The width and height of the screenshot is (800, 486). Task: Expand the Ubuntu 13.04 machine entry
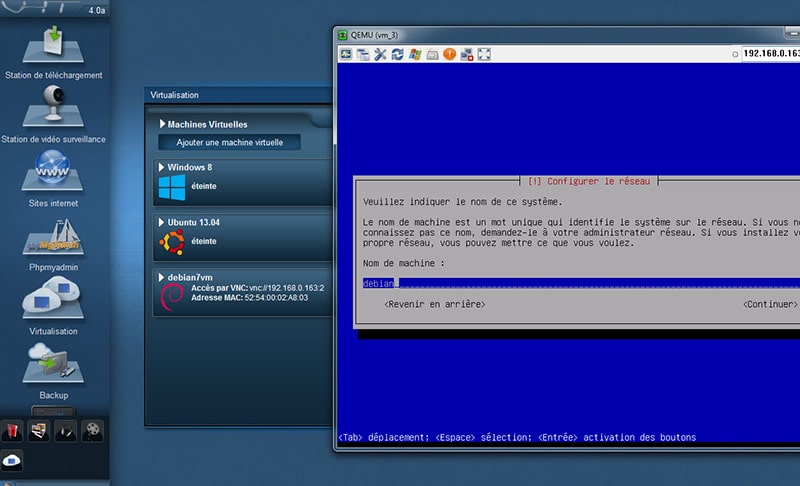161,222
